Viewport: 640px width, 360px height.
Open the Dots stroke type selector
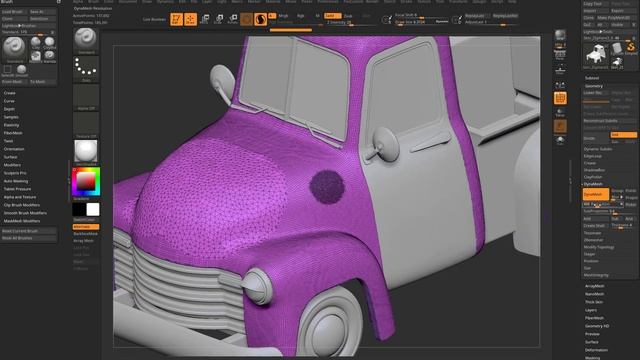(86, 69)
